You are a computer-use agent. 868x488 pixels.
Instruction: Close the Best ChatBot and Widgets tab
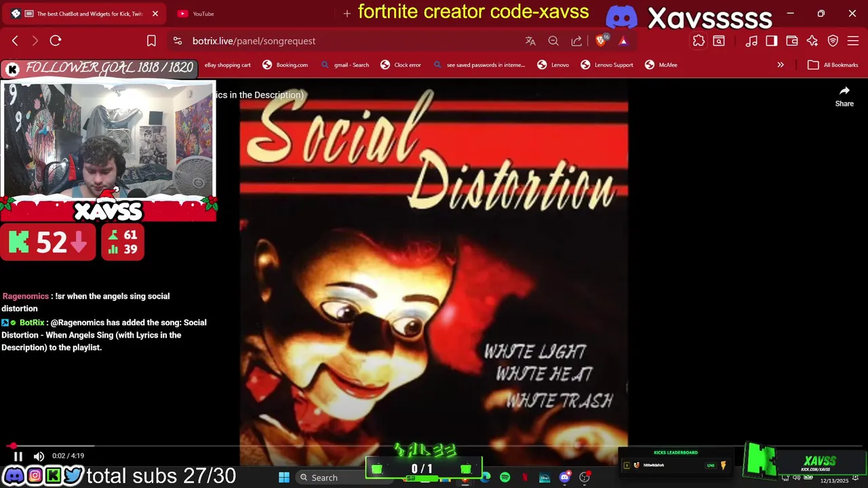(x=155, y=14)
